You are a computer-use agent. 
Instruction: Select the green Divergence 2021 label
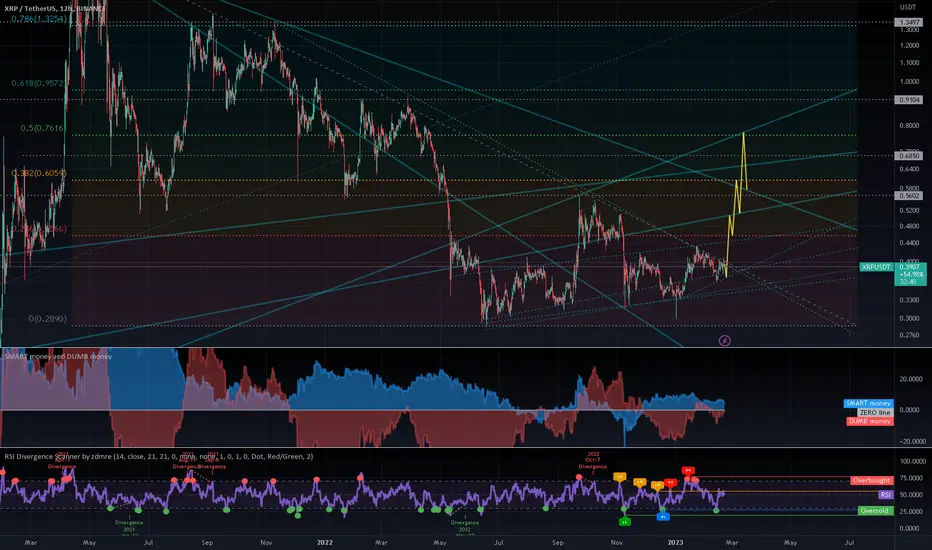click(x=129, y=526)
